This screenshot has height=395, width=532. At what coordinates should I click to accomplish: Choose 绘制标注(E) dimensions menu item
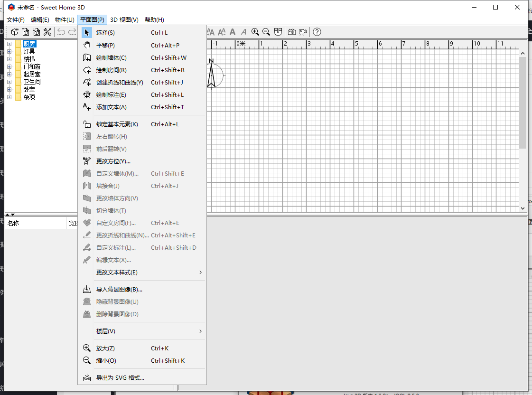coord(142,94)
